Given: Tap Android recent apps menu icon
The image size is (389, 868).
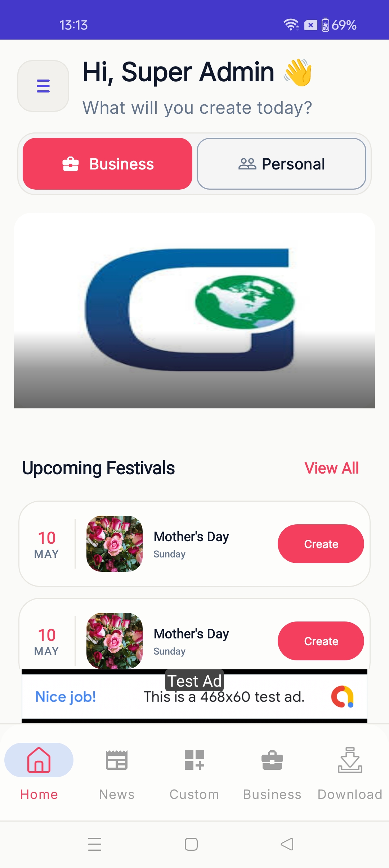Looking at the screenshot, I should [x=95, y=844].
